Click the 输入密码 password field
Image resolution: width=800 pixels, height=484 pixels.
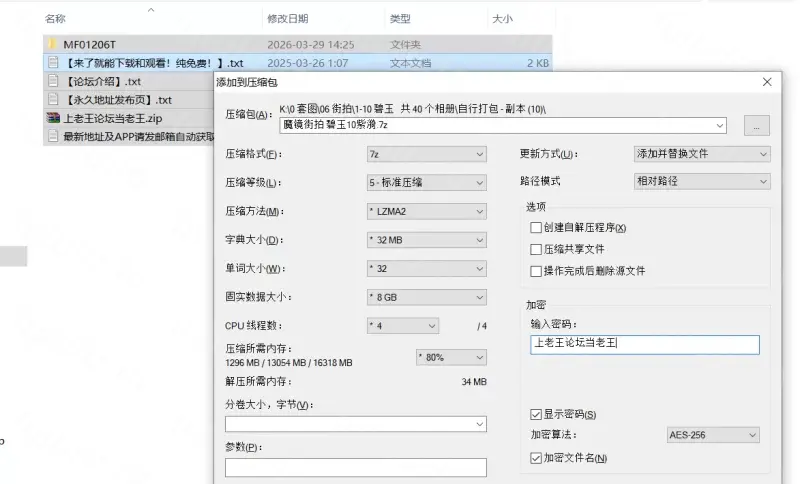click(644, 344)
